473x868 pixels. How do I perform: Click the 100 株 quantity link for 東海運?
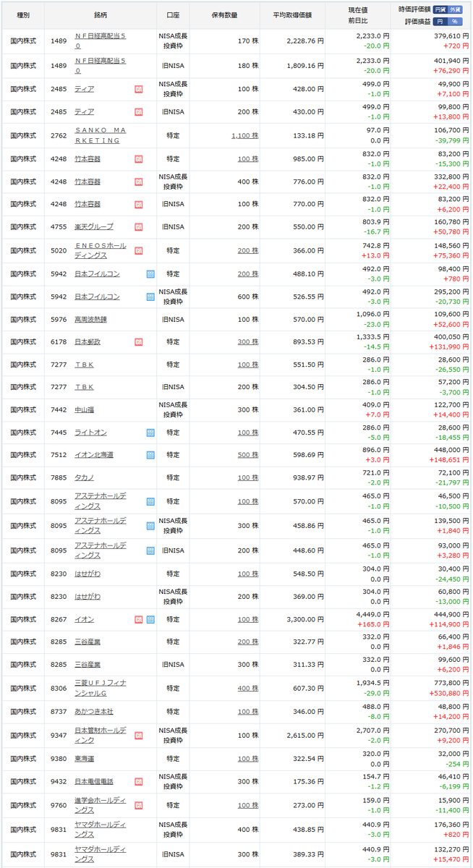(x=248, y=759)
